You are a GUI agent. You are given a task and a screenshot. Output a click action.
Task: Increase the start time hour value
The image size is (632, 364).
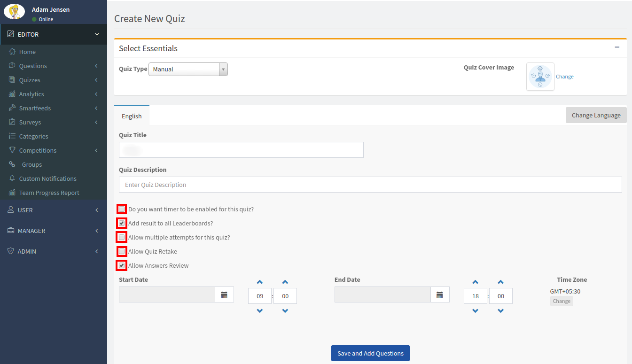260,282
